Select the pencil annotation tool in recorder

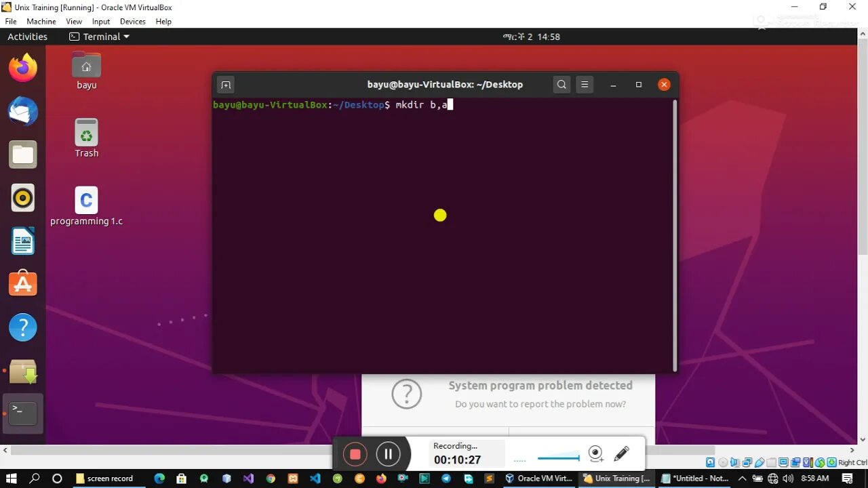tap(621, 453)
